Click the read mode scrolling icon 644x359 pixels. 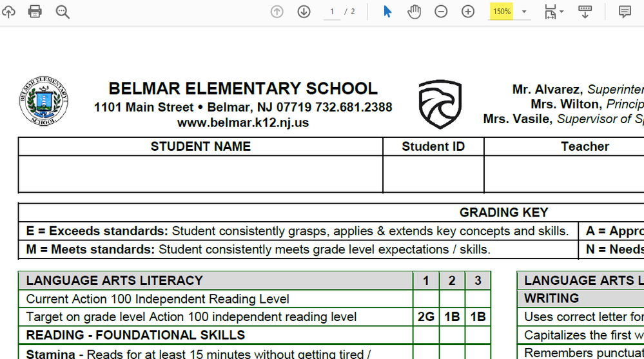click(x=585, y=12)
